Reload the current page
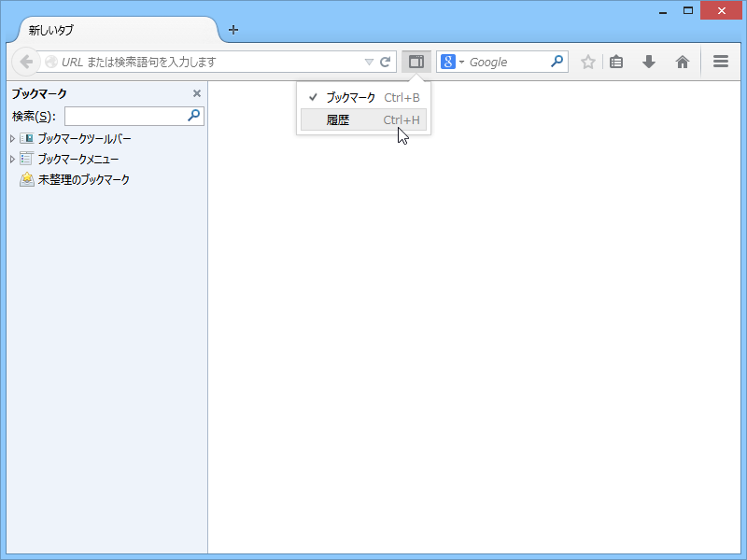Image resolution: width=747 pixels, height=560 pixels. [x=386, y=62]
